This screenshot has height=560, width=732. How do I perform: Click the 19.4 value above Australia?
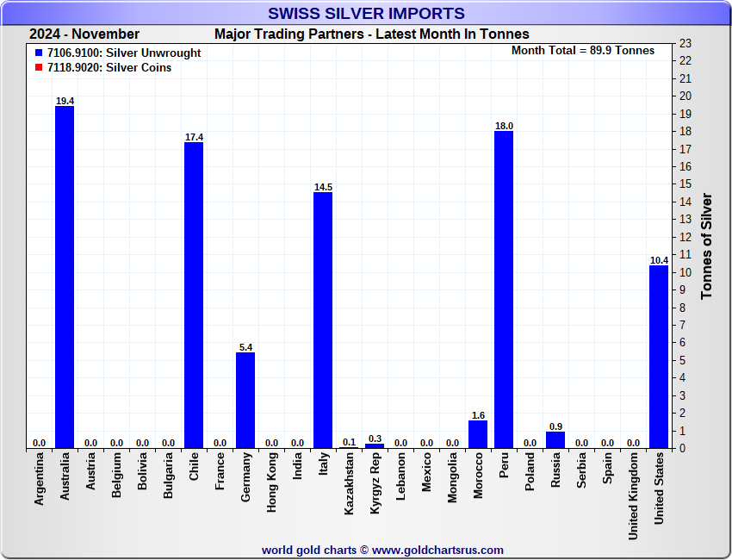[65, 101]
